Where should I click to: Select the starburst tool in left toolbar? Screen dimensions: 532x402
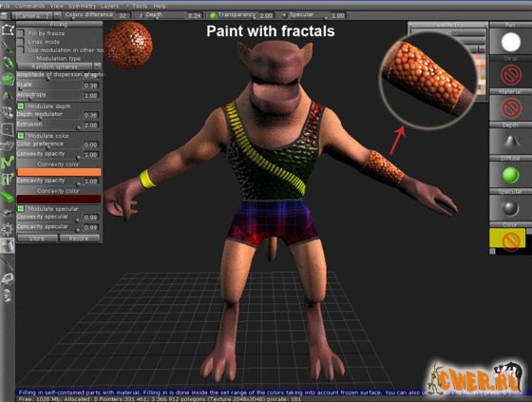8,230
